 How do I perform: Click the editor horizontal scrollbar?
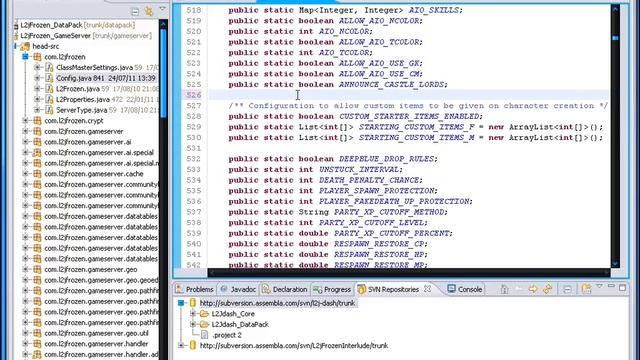(x=409, y=272)
